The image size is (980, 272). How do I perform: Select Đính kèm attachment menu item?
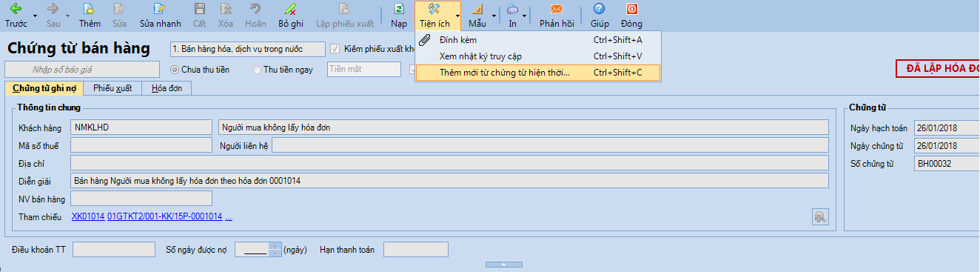(x=537, y=39)
